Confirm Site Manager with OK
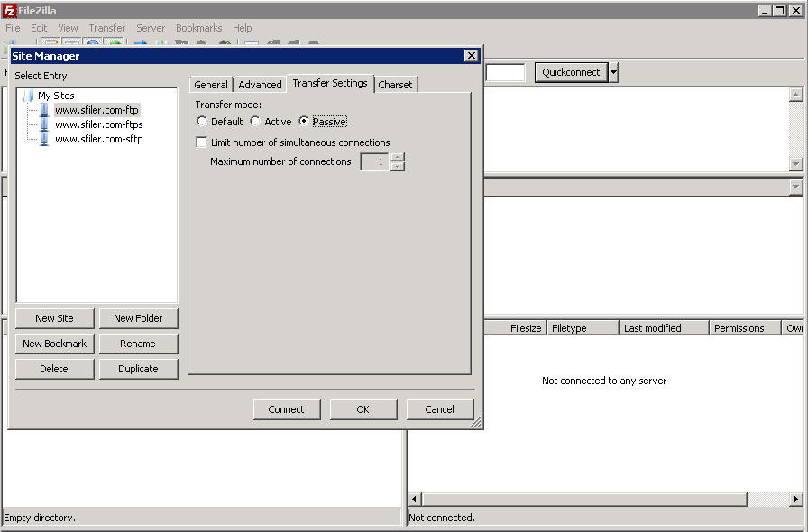 pos(363,409)
